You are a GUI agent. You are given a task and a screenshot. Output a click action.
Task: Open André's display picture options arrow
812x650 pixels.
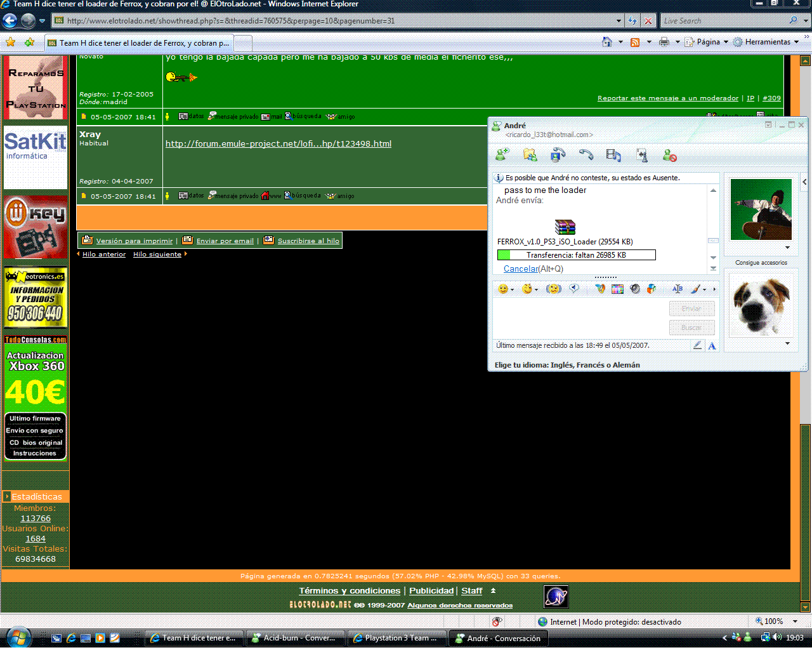click(x=787, y=248)
